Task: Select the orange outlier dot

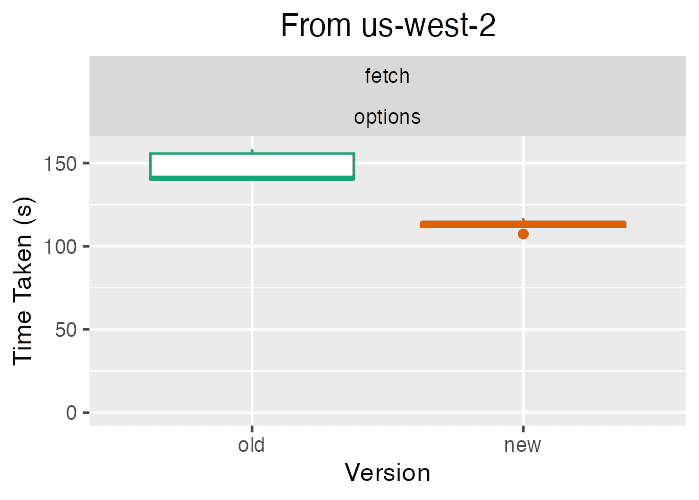Action: tap(523, 234)
